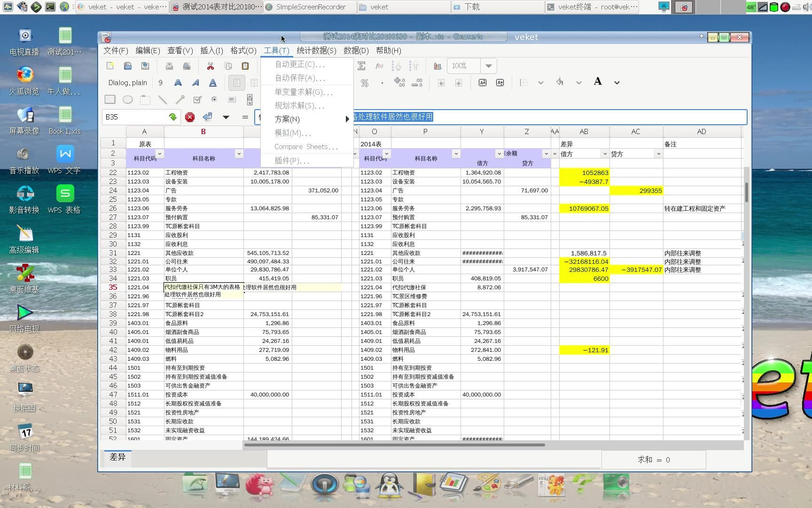
Task: Select the straight line drawing tool
Action: (163, 99)
